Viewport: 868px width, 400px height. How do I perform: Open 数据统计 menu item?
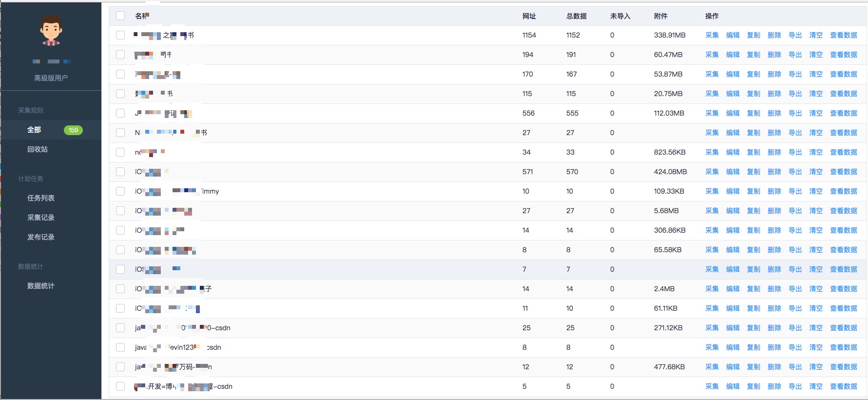tap(41, 286)
